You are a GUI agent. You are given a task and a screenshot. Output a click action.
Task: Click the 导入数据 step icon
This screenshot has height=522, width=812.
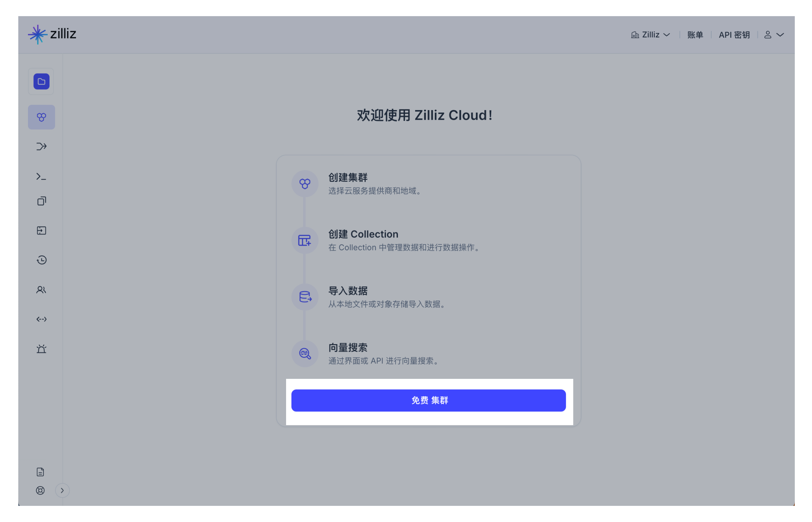(305, 297)
